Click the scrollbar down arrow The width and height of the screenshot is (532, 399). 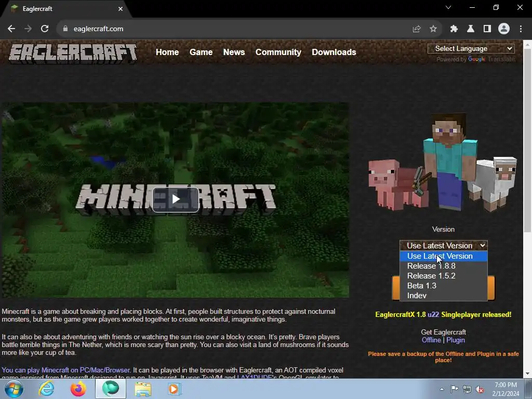[527, 374]
